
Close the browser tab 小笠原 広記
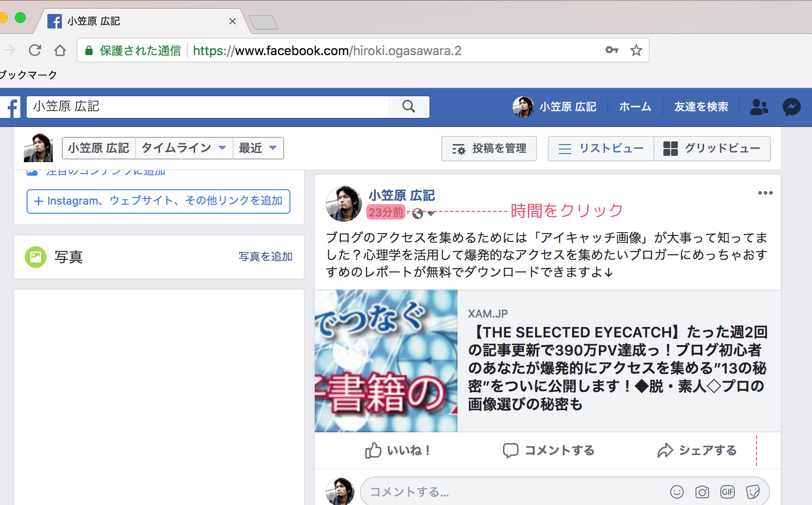coord(233,21)
